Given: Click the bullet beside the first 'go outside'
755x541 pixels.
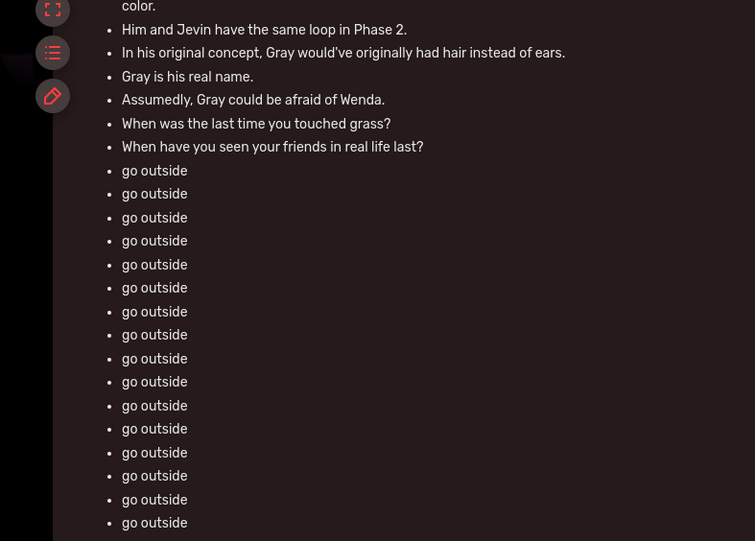Looking at the screenshot, I should [109, 172].
